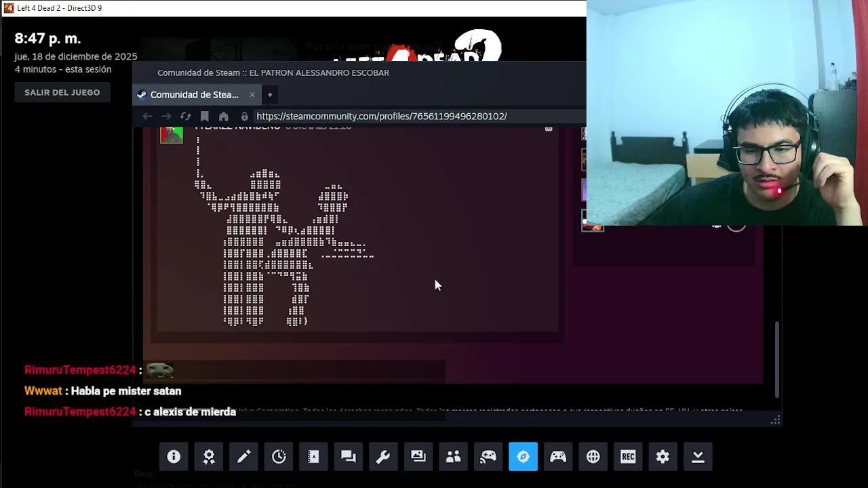Click the '4 minutos - esta sesión' text

tap(63, 70)
